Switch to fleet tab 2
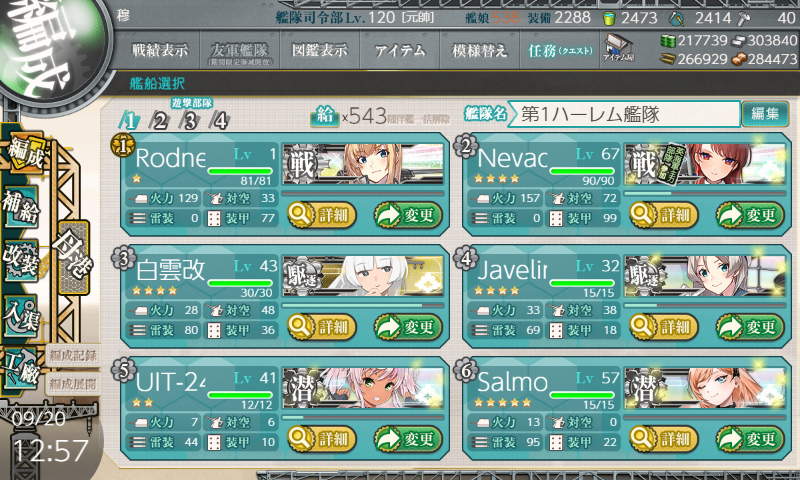Viewport: 800px width, 480px height. (x=160, y=121)
